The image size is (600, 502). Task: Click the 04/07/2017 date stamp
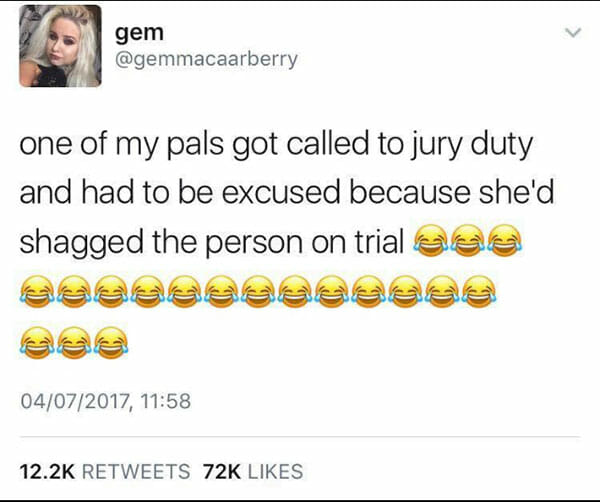(74, 401)
